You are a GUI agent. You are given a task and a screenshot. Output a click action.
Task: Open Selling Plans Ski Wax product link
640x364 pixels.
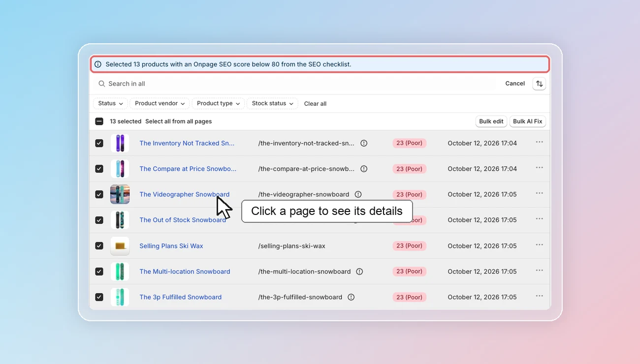pyautogui.click(x=171, y=246)
